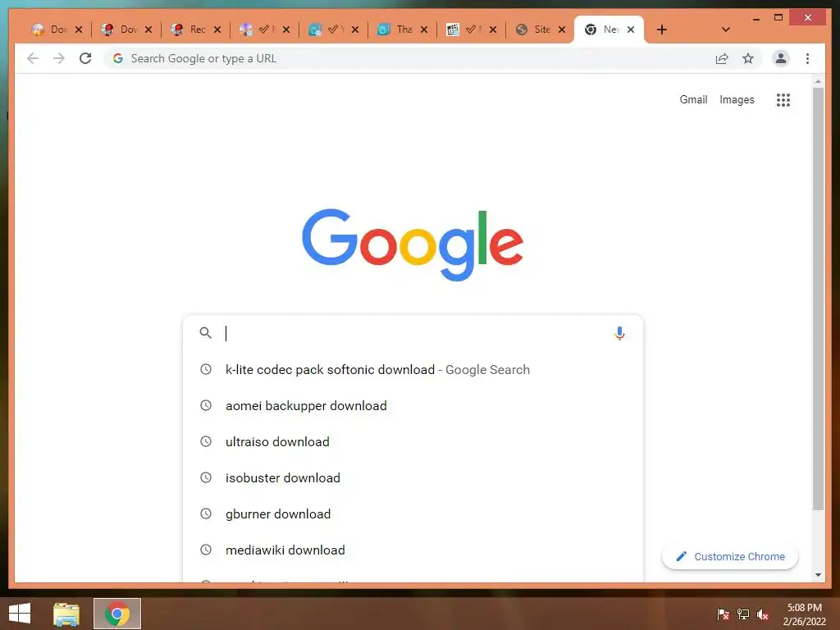Click the Google G icon in the address bar
840x630 pixels.
pyautogui.click(x=118, y=58)
